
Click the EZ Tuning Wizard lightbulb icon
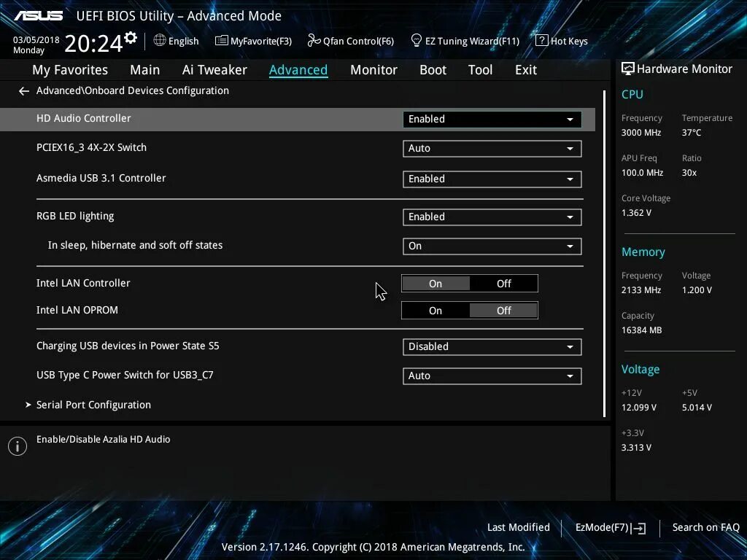tap(416, 41)
